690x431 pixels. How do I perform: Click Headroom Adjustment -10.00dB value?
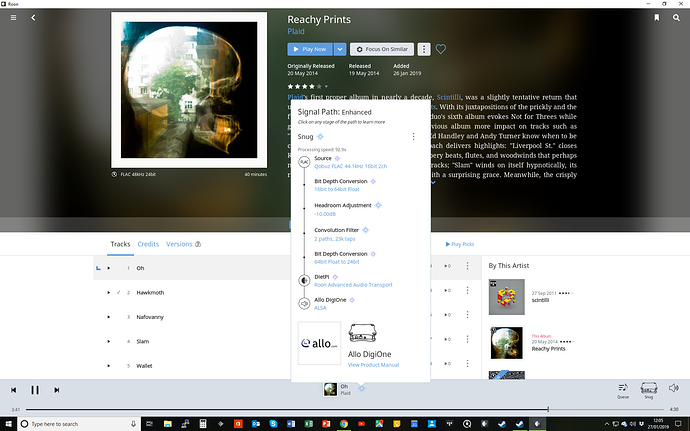[x=325, y=214]
